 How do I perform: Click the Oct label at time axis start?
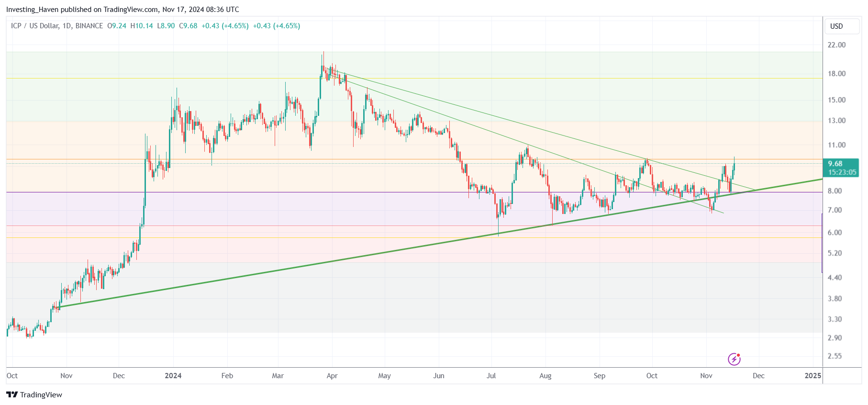(x=12, y=376)
